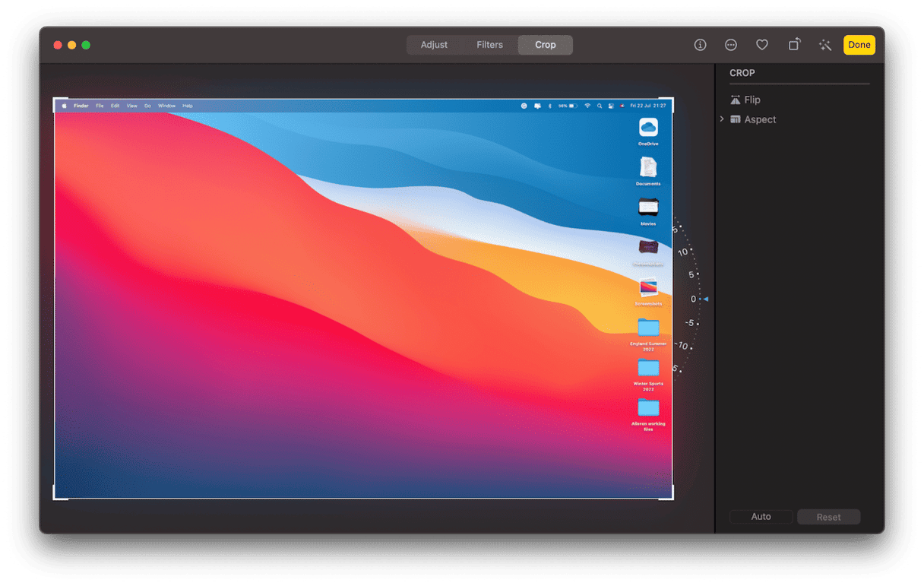Favorite this photo using the heart

762,45
